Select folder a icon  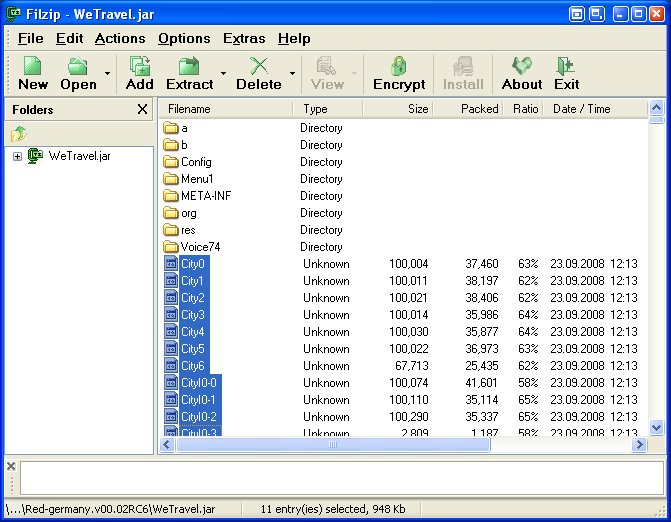[171, 128]
